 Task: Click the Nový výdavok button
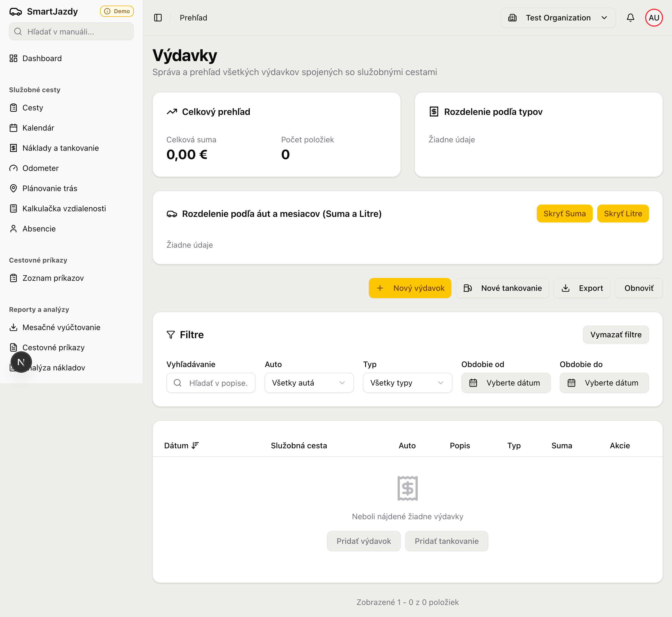pos(410,288)
